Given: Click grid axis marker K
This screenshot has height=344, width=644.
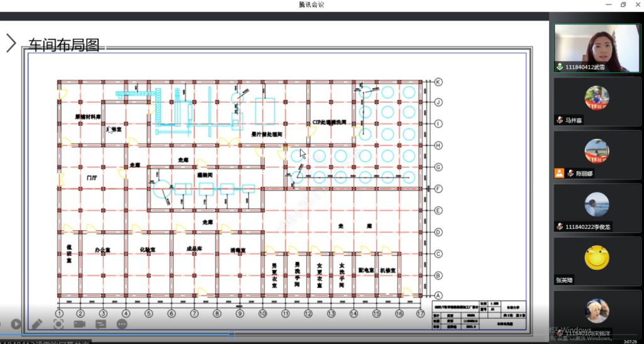Looking at the screenshot, I should [438, 82].
